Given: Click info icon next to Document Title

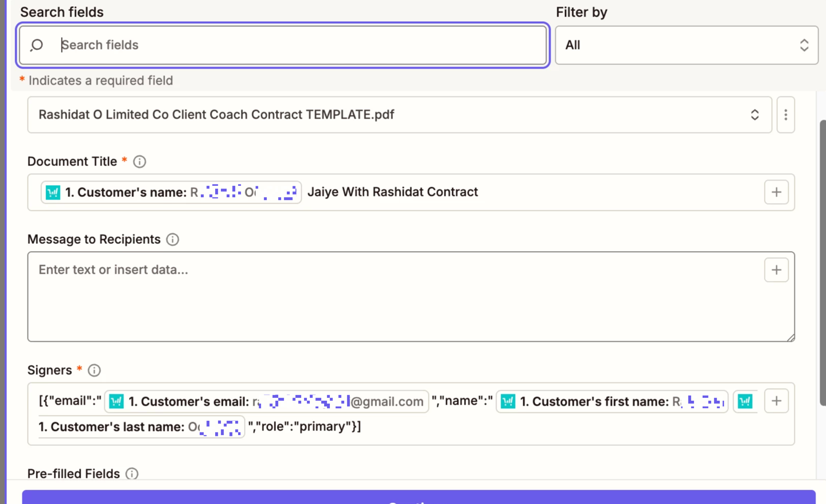Looking at the screenshot, I should click(x=139, y=162).
